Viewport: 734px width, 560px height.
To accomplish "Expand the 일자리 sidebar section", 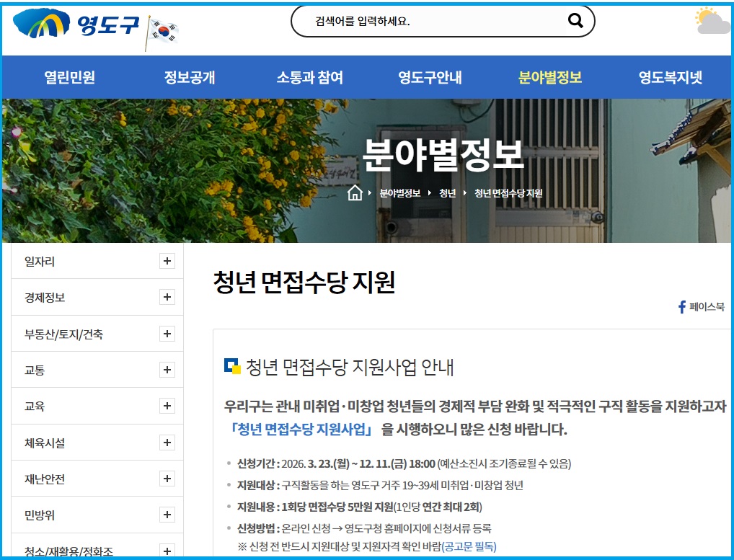I will point(167,261).
